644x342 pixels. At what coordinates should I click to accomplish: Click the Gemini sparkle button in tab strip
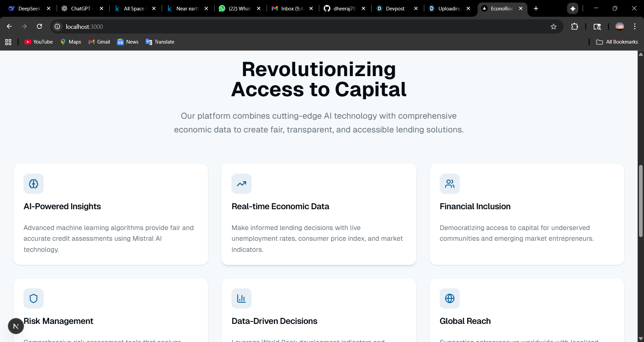[x=573, y=8]
